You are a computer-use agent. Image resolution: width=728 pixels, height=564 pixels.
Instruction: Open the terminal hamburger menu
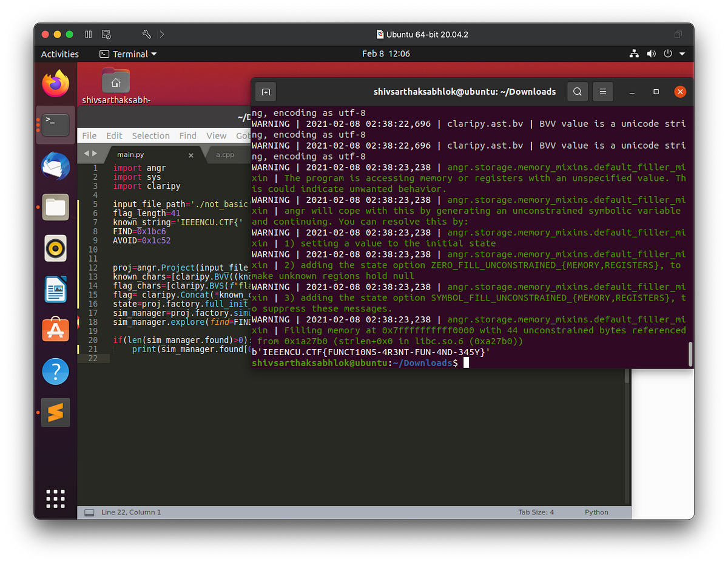coord(602,92)
